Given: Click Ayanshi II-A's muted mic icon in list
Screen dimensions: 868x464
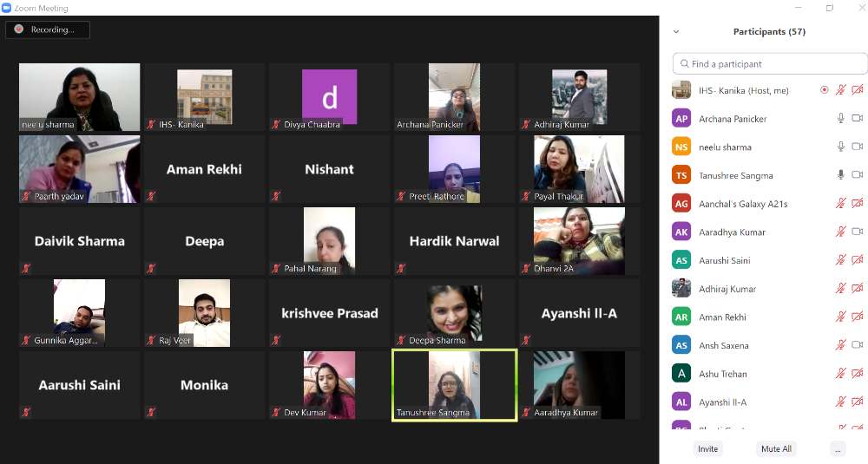Looking at the screenshot, I should click(x=841, y=402).
